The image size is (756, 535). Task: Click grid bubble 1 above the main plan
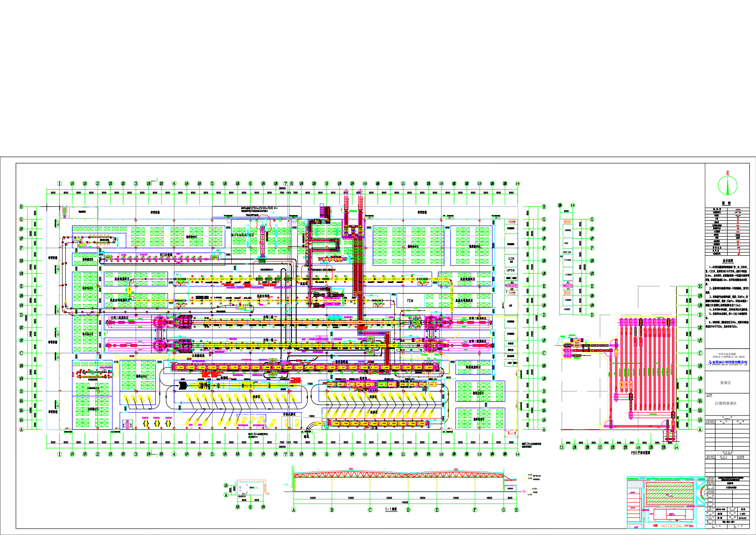click(x=60, y=183)
